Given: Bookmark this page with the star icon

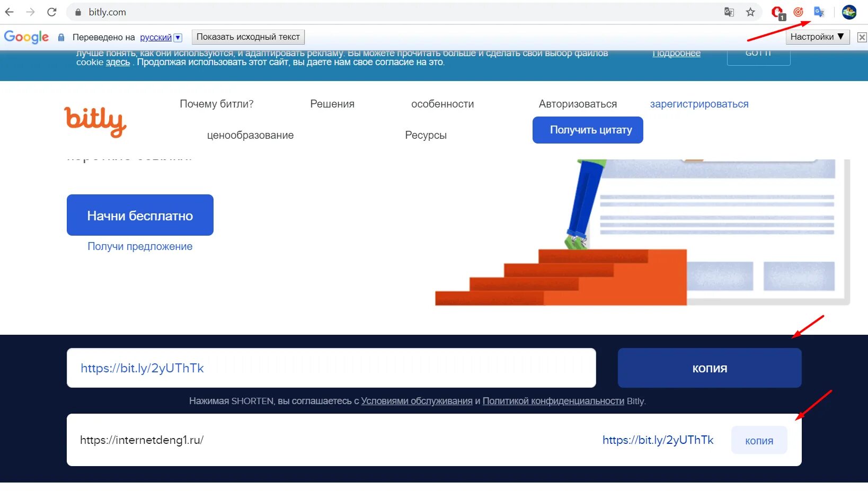Looking at the screenshot, I should click(x=750, y=12).
